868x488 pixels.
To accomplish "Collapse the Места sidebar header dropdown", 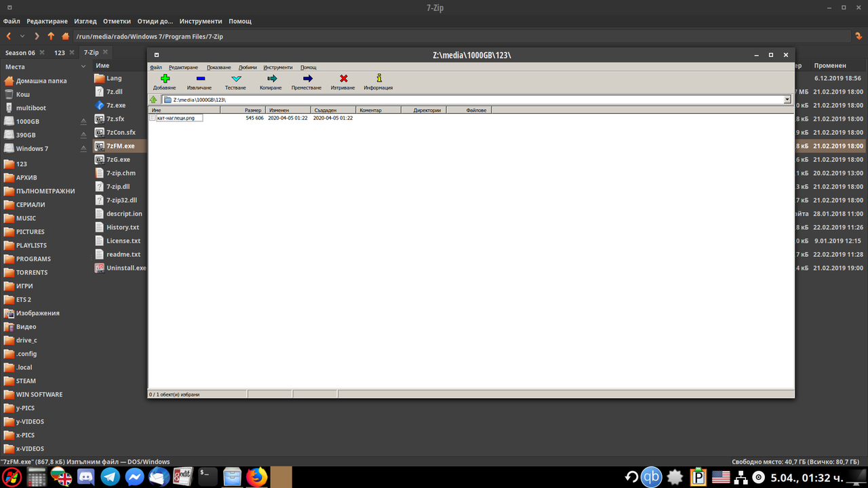I will [83, 66].
